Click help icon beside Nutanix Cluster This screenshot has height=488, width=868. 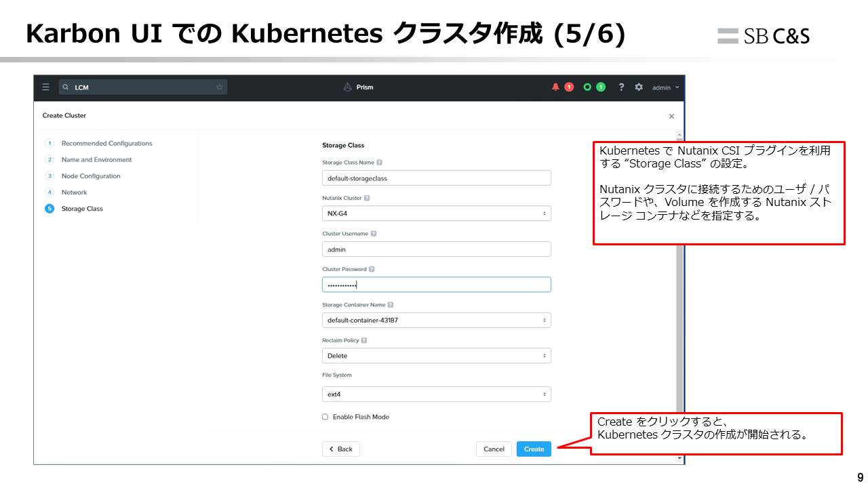(367, 198)
